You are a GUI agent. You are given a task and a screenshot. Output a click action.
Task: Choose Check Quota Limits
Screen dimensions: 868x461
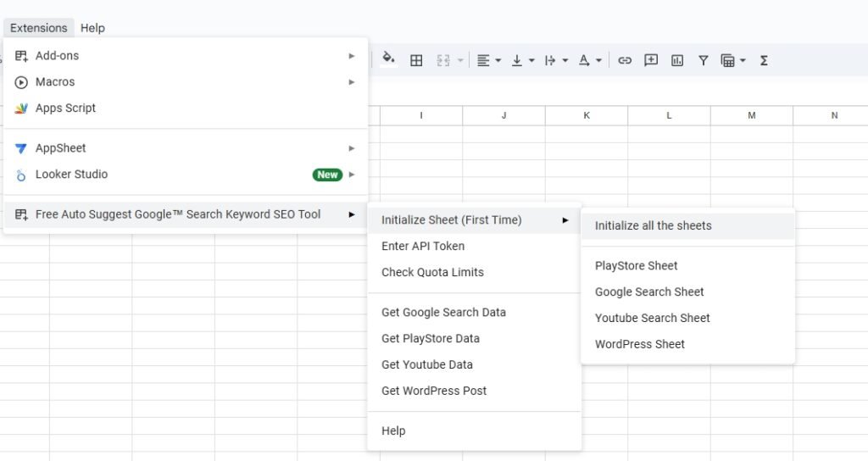click(475, 272)
